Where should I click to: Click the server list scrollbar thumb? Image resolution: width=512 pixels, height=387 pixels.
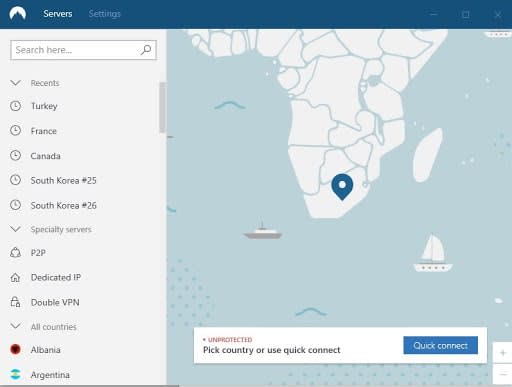coord(162,107)
